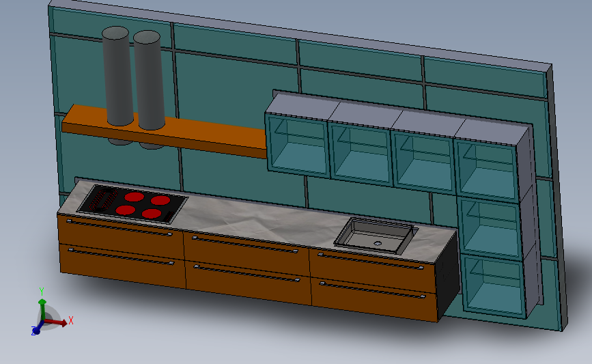This screenshot has height=364, width=592.
Task: Click the blue Z axis of the triad
Action: (x=37, y=328)
